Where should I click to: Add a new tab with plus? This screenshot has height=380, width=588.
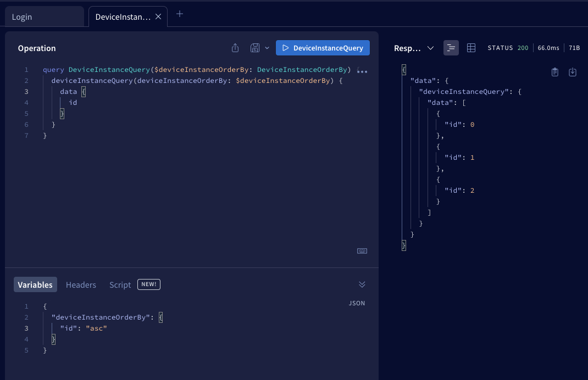(x=179, y=14)
